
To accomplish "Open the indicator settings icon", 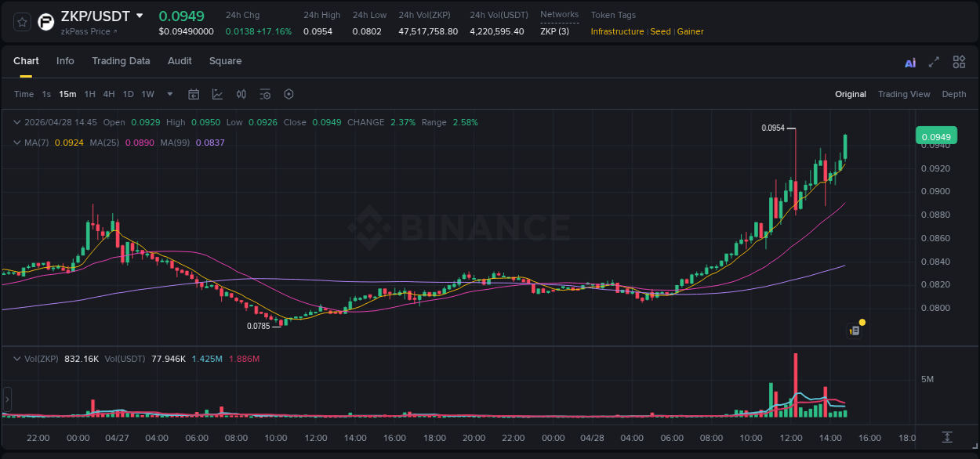I will 265,94.
